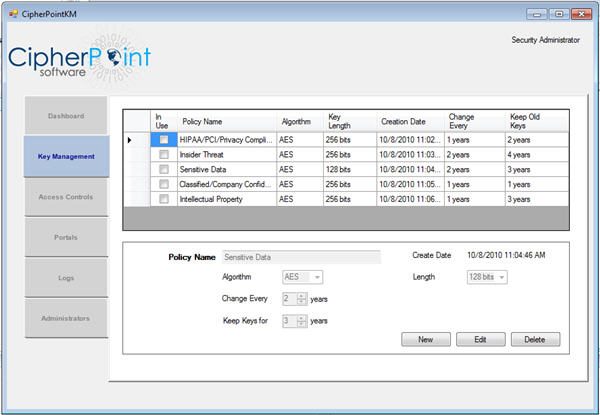Click the Create Date value 10/8/2010 11:04:46 AM
The width and height of the screenshot is (600, 415).
pyautogui.click(x=506, y=255)
